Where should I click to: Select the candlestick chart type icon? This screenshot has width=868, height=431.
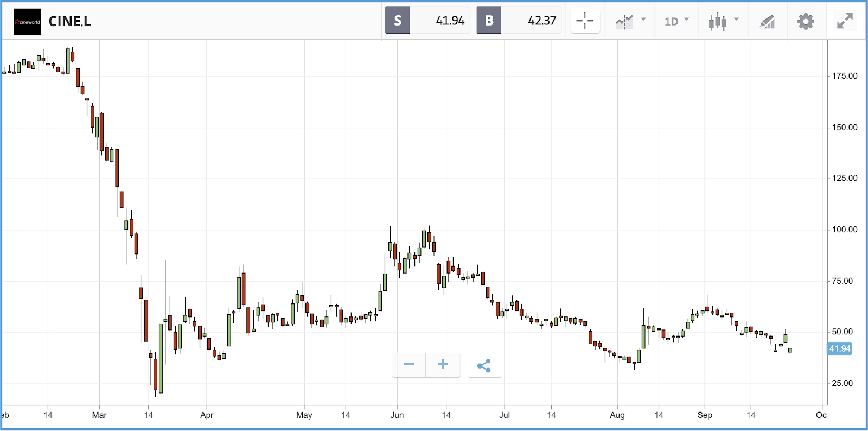pyautogui.click(x=717, y=22)
